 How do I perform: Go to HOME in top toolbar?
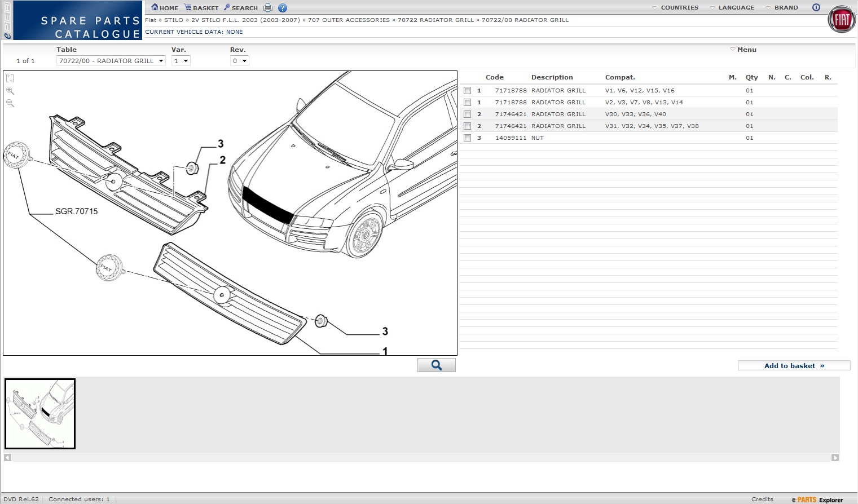click(x=165, y=8)
